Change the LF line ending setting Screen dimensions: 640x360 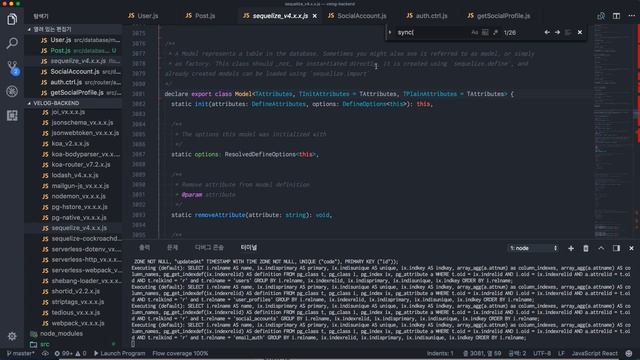(x=561, y=353)
